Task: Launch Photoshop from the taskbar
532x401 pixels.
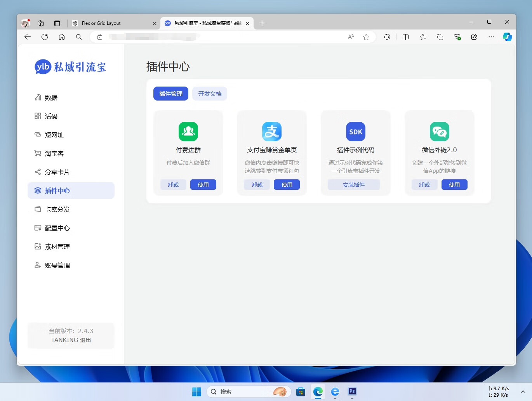Action: [x=352, y=392]
